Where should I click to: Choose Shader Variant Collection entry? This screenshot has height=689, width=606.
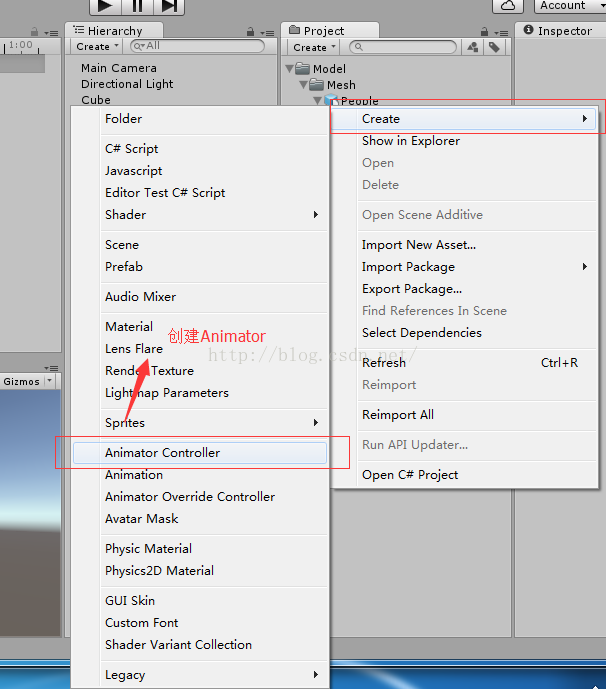coord(200,645)
